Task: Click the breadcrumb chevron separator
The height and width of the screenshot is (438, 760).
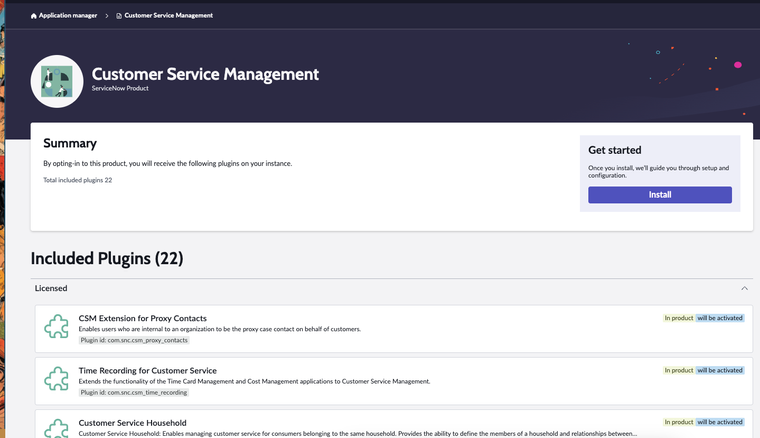Action: [x=107, y=16]
